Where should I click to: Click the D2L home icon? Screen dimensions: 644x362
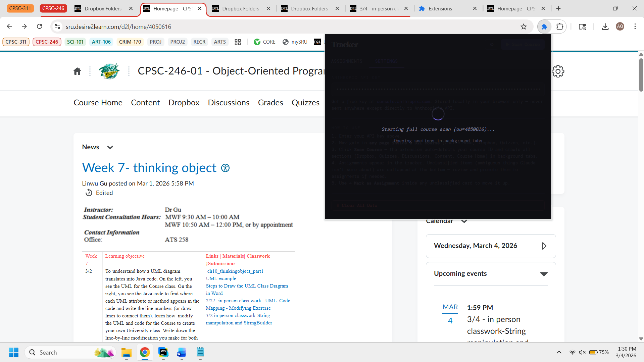(x=77, y=71)
